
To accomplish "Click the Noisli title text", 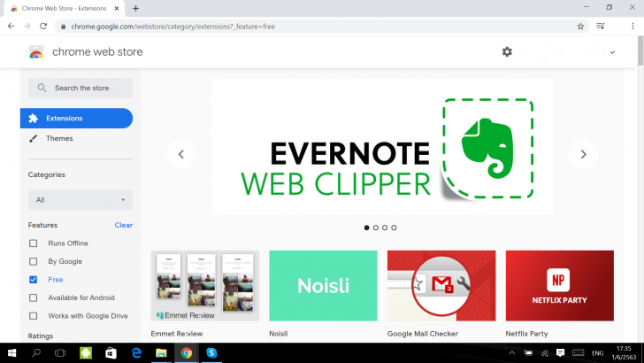I will pyautogui.click(x=279, y=334).
